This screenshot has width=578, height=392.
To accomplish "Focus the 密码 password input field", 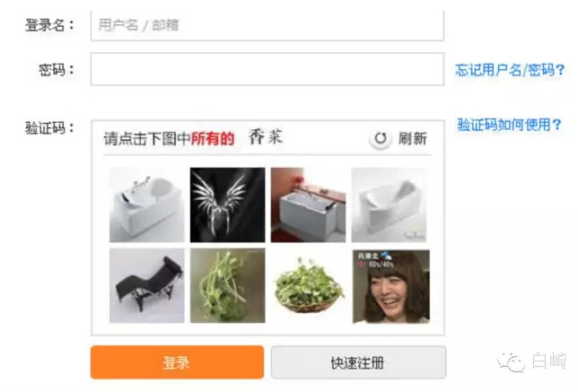I will tap(267, 69).
